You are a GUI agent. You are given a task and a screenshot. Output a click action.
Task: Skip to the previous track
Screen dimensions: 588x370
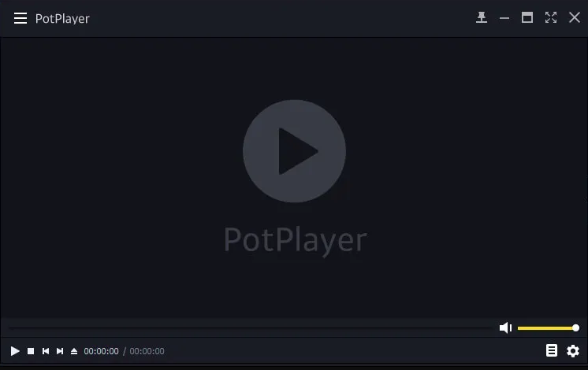pos(46,351)
